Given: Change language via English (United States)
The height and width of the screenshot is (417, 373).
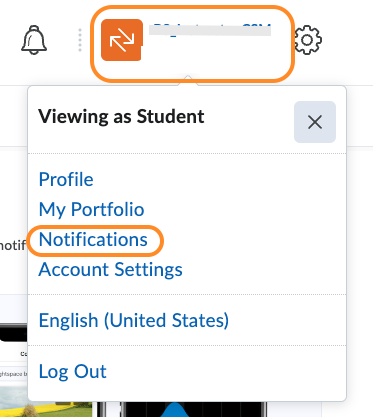Looking at the screenshot, I should (134, 320).
